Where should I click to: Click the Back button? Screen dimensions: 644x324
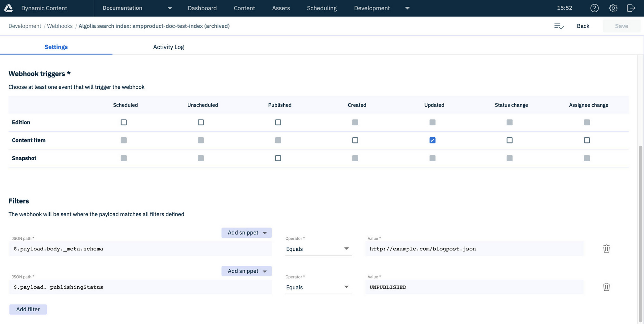583,26
